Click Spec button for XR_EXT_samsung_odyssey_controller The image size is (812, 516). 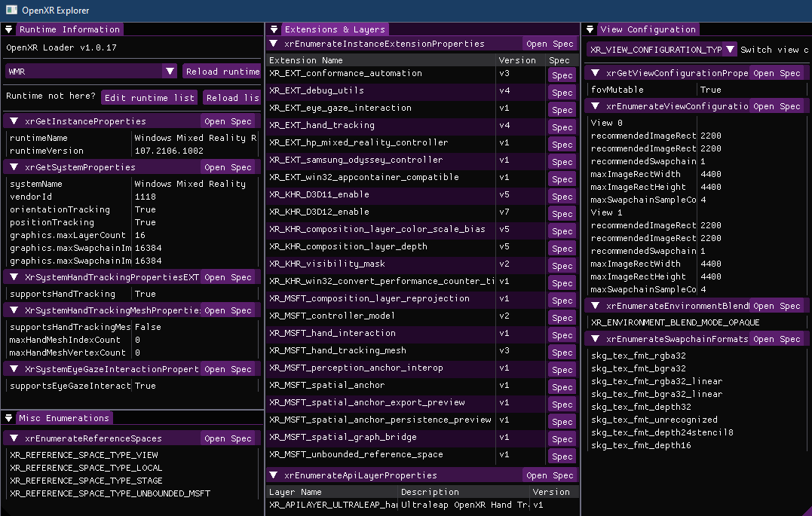(562, 162)
